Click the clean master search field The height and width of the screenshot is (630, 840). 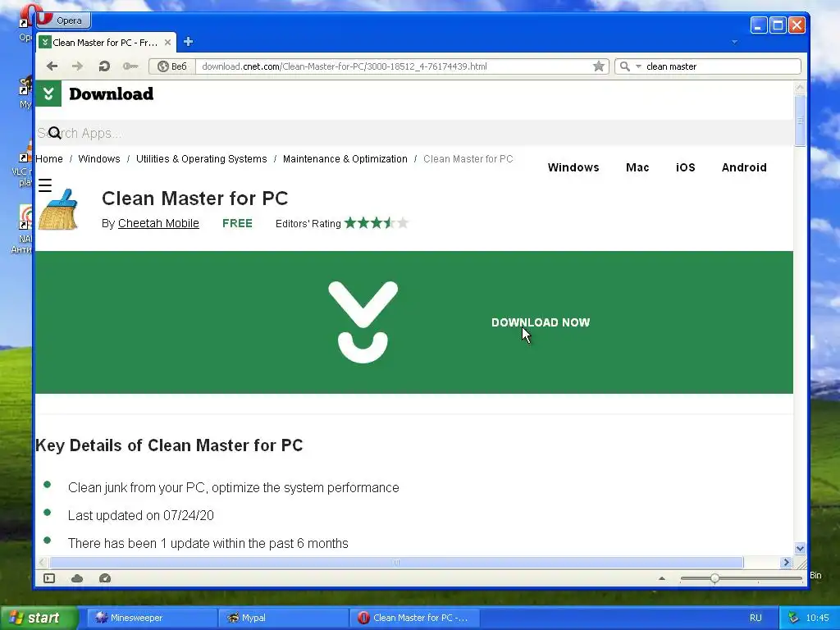tap(722, 66)
